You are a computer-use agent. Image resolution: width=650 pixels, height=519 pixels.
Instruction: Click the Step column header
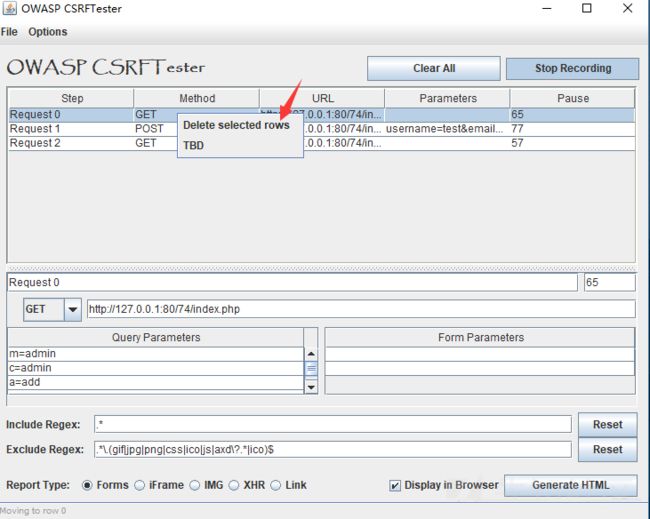coord(72,99)
